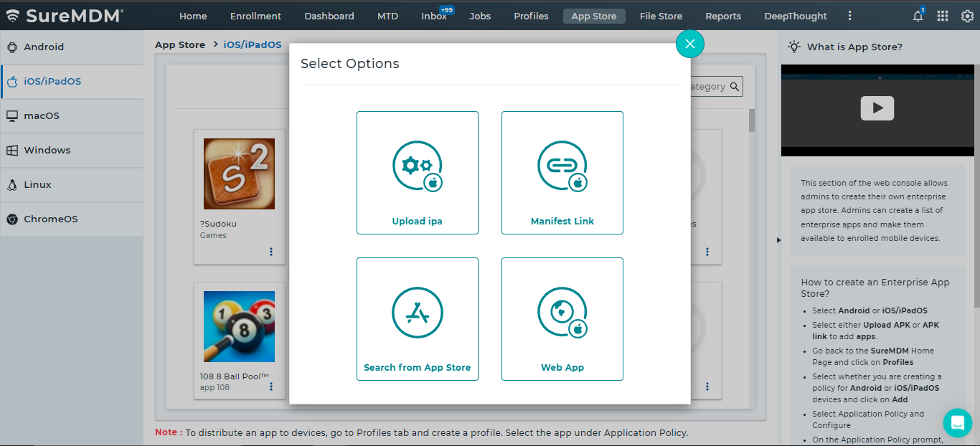Choose the Upload ipa option
The height and width of the screenshot is (446, 980).
coord(418,173)
